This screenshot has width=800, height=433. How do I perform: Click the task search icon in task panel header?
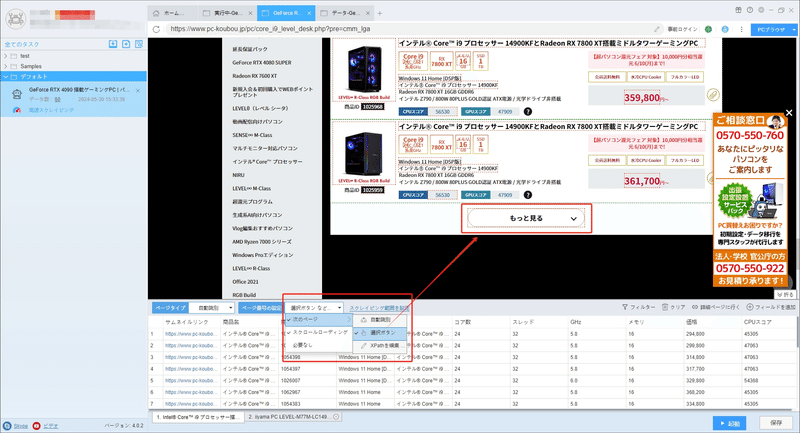[139, 44]
